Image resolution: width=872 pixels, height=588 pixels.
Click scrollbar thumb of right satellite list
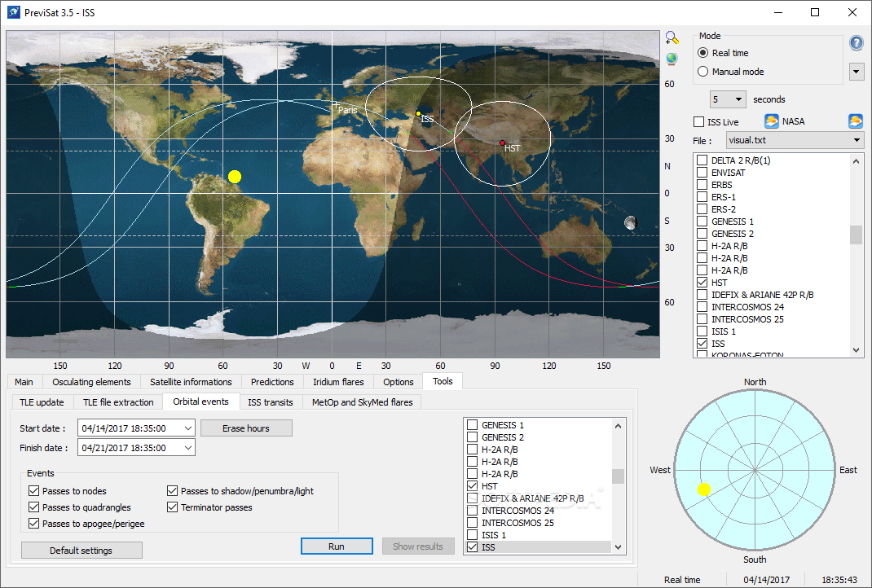coord(856,235)
